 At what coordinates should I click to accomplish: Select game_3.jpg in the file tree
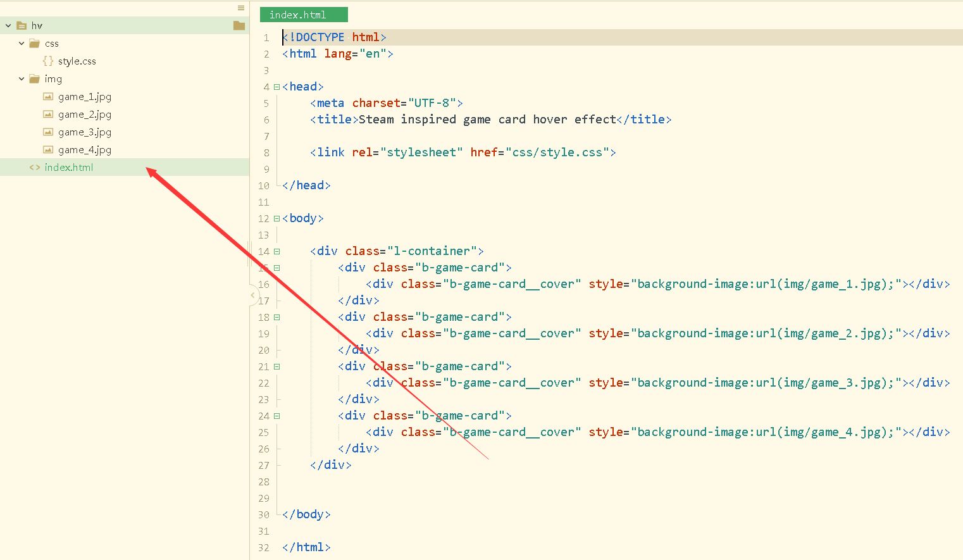tap(85, 132)
